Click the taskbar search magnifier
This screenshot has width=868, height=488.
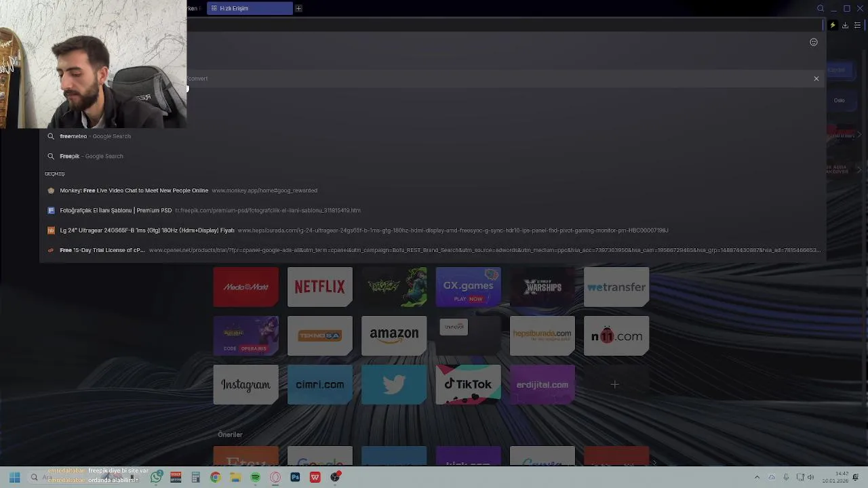[x=34, y=477]
